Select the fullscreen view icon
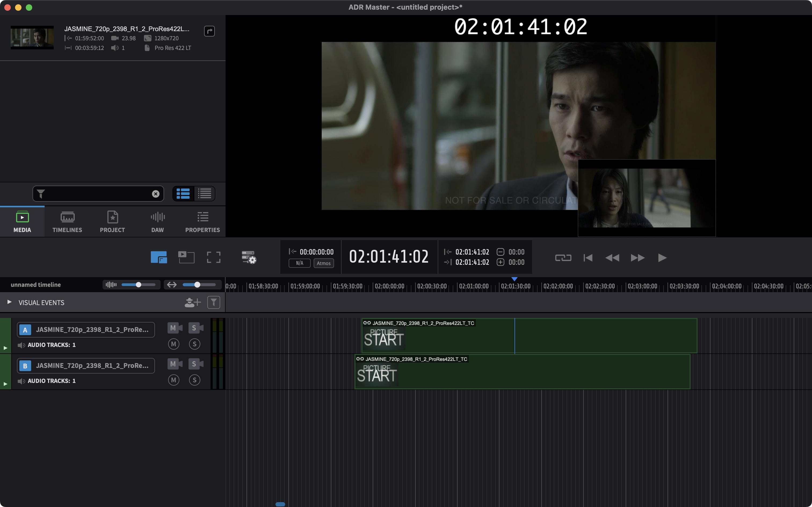The width and height of the screenshot is (812, 507). (213, 257)
